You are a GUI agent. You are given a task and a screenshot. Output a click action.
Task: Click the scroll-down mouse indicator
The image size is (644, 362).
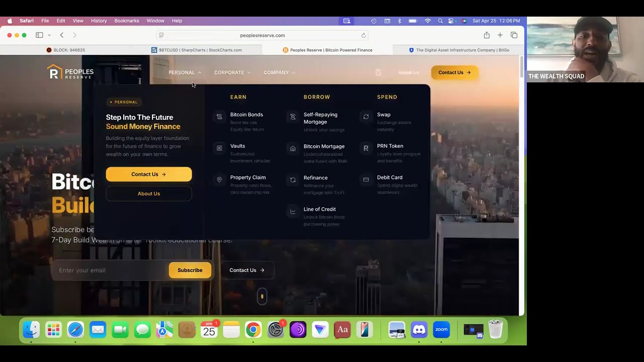262,297
